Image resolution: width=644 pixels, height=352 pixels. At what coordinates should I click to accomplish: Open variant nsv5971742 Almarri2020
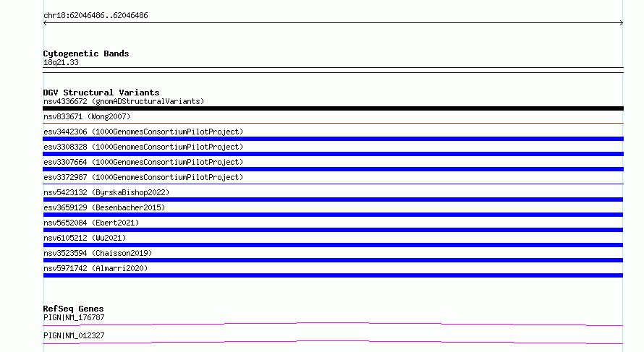click(x=96, y=268)
